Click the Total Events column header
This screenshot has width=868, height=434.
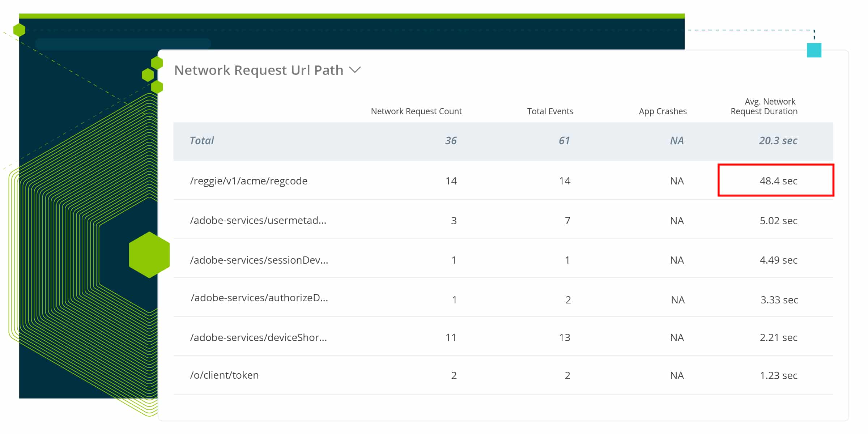pos(550,111)
